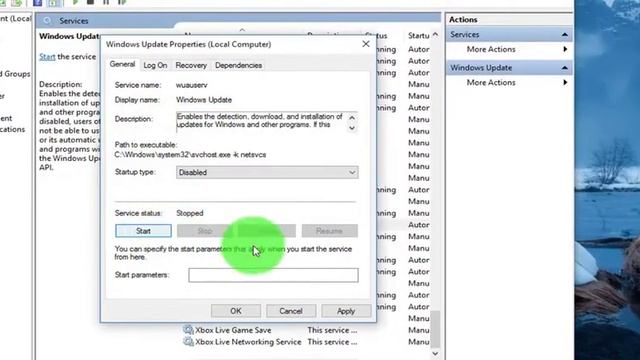Select the Xbox Live Networking Service row
Viewport: 640px width, 360px height.
[306, 342]
